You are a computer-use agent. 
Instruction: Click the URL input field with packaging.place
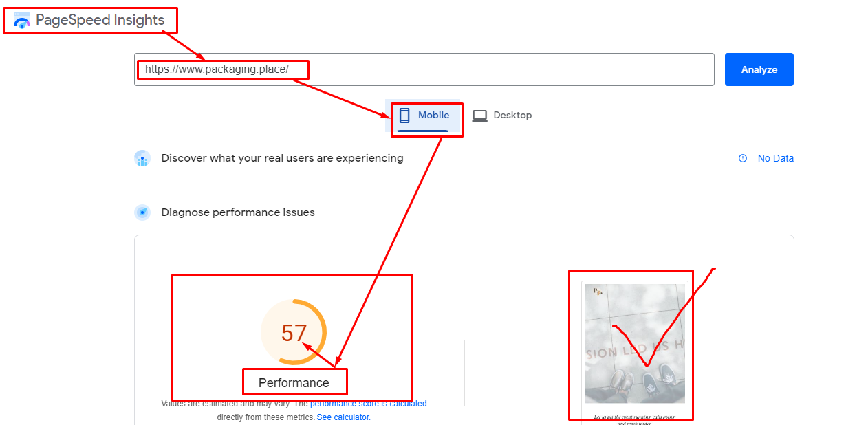pyautogui.click(x=424, y=69)
